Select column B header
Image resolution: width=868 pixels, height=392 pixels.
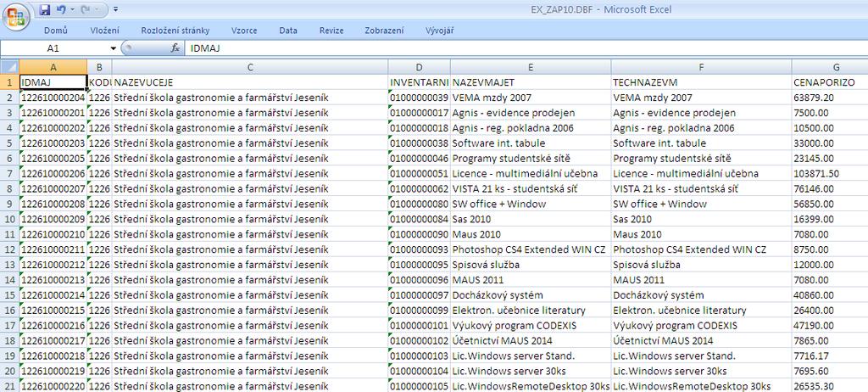pyautogui.click(x=100, y=67)
